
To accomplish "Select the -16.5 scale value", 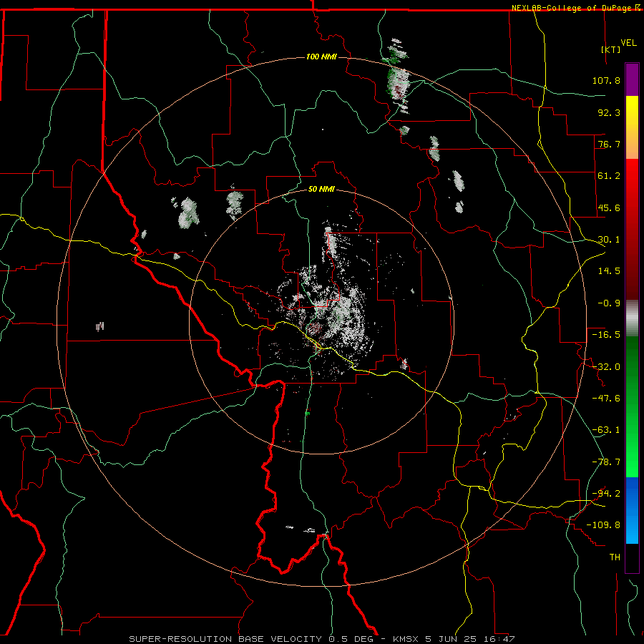I will click(606, 335).
